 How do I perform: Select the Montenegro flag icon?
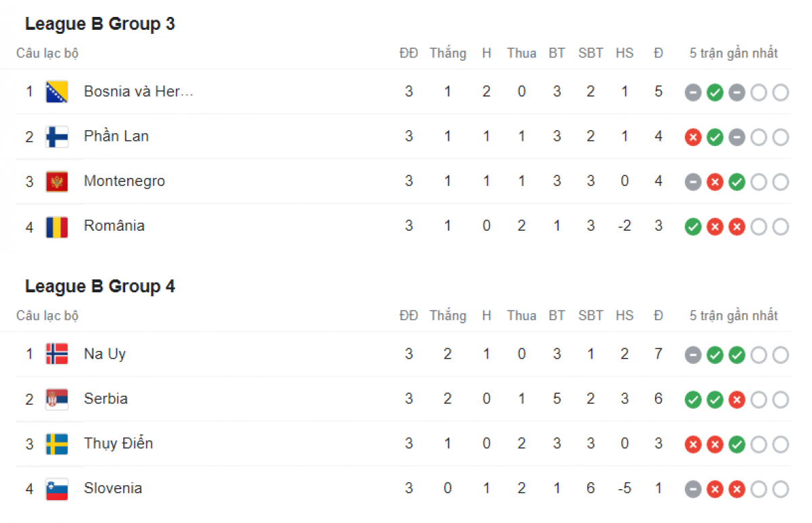click(x=57, y=181)
